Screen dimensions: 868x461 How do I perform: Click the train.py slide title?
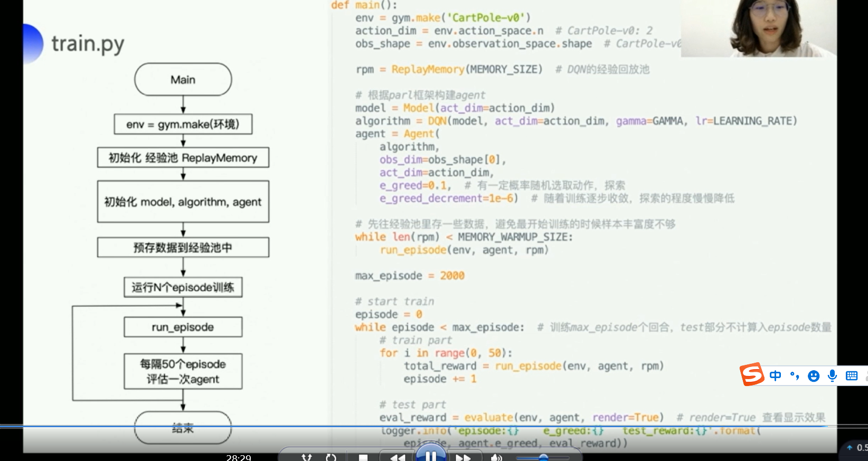[x=88, y=44]
